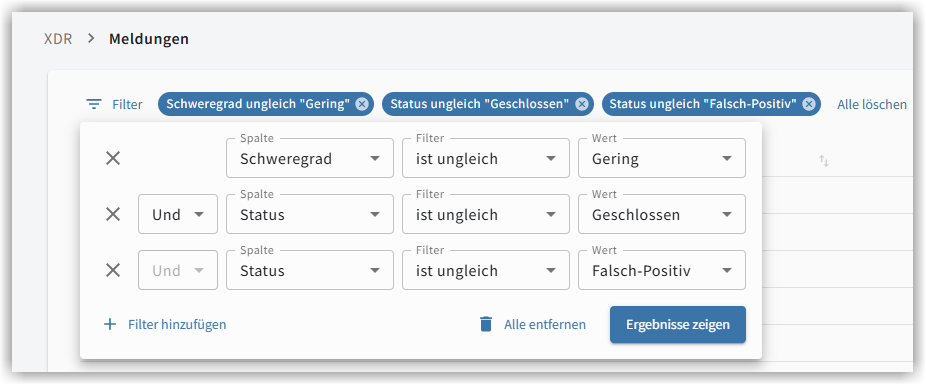Click the Status ungleich "Falsch-Positiv" chip text
Screen dimensions: 926x385
coord(703,105)
